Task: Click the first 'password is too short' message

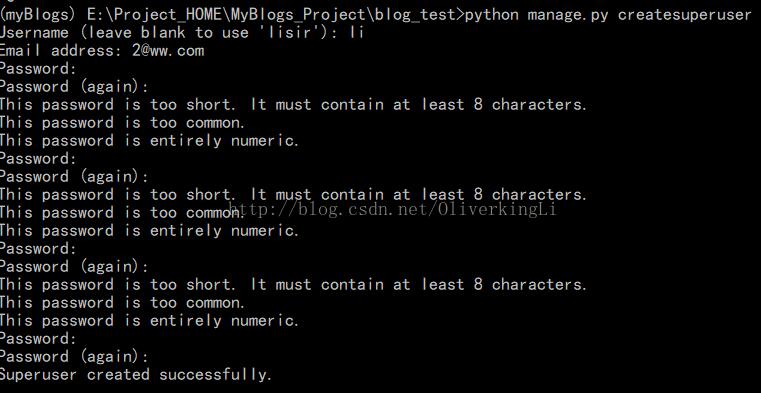Action: point(294,105)
